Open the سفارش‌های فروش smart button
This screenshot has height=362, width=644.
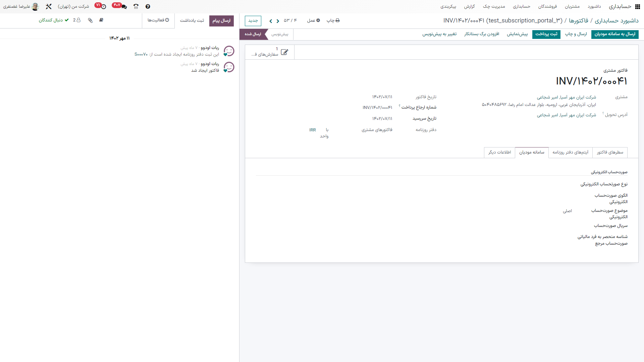(270, 52)
